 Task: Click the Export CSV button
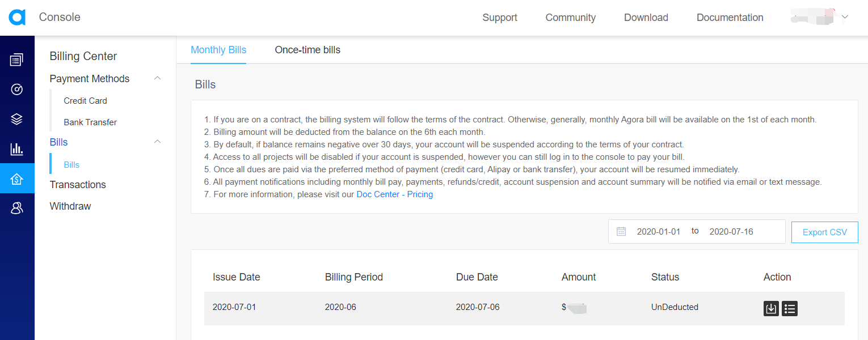point(824,232)
